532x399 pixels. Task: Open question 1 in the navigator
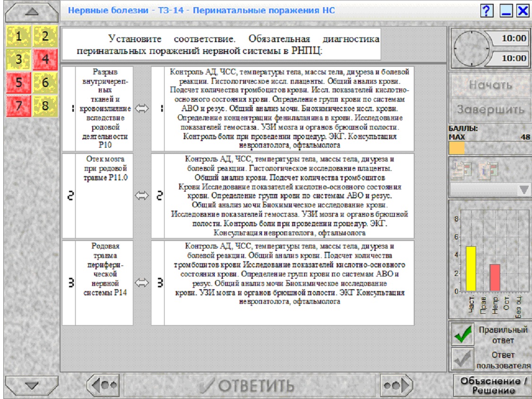(18, 36)
